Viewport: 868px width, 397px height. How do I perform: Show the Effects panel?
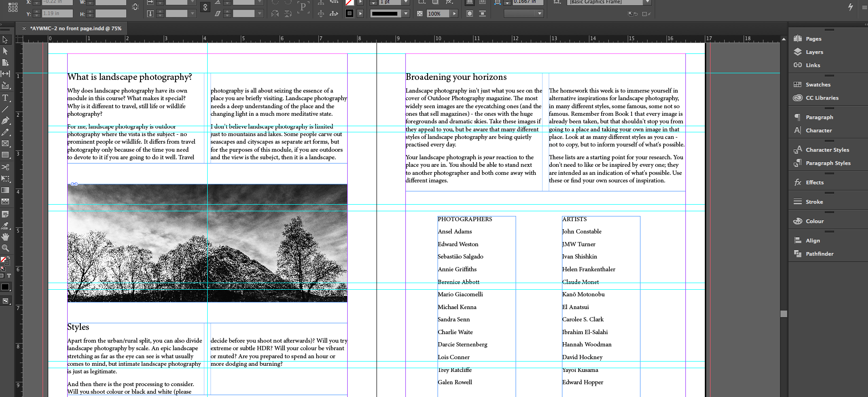point(815,182)
